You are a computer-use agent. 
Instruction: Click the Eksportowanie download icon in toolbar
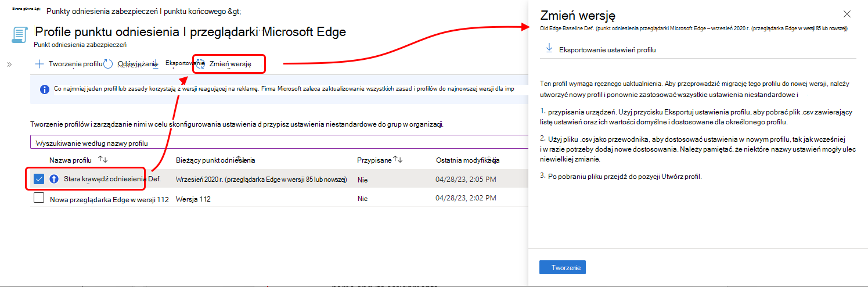(156, 64)
